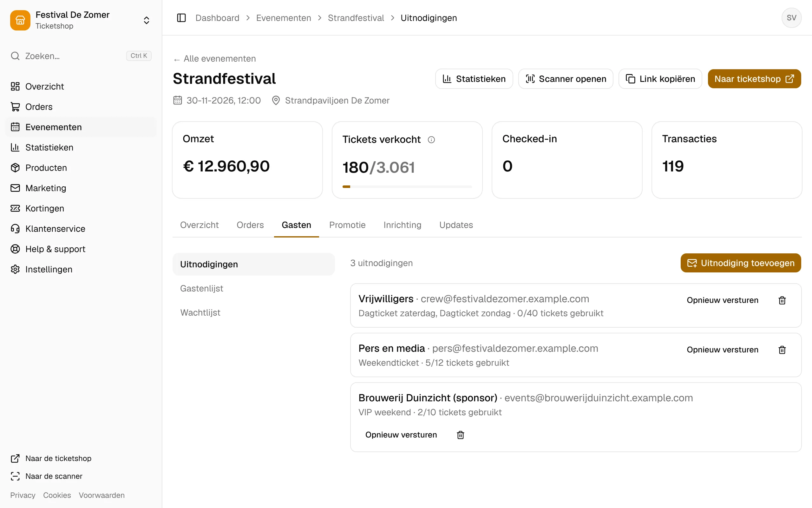Resend the Pers en media invitation
812x508 pixels.
723,350
